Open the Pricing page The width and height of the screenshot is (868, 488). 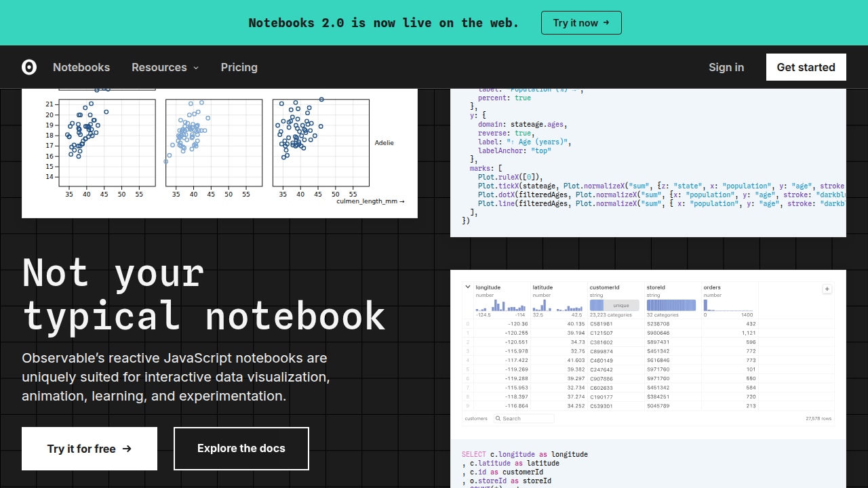click(x=239, y=67)
